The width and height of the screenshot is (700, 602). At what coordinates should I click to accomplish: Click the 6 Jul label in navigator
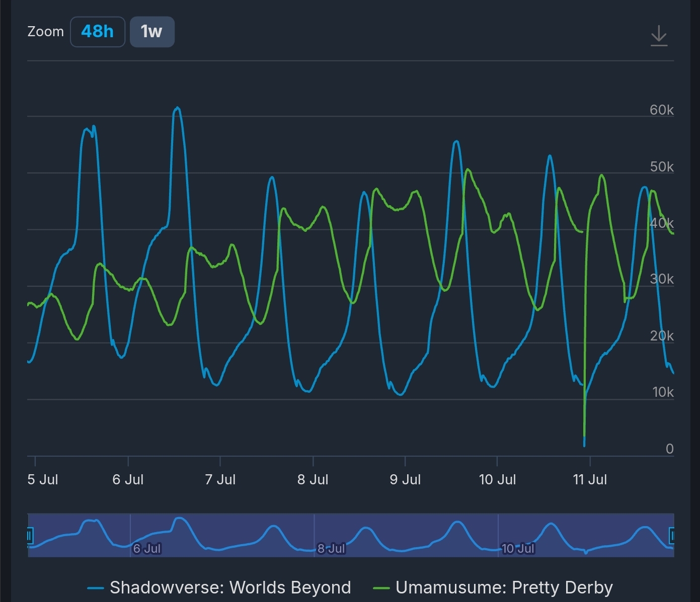coord(147,548)
